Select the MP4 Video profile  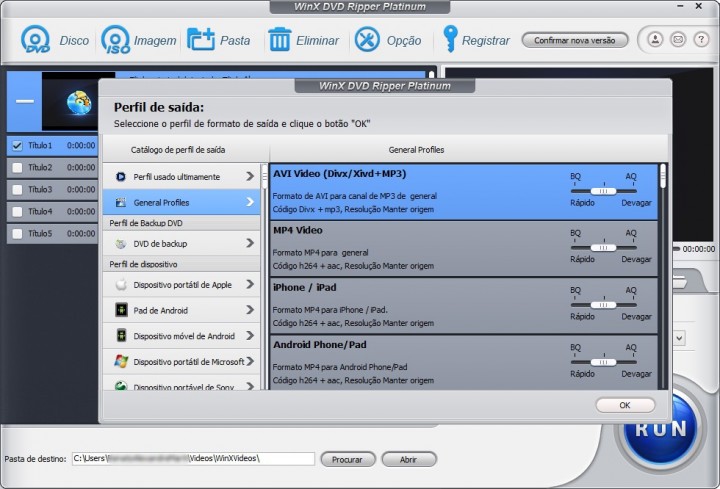[464, 248]
